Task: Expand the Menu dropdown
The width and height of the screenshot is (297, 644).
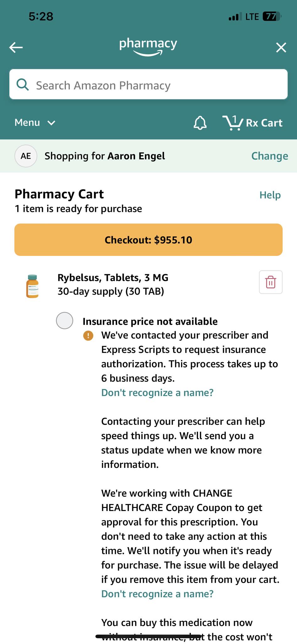Action: pos(35,122)
